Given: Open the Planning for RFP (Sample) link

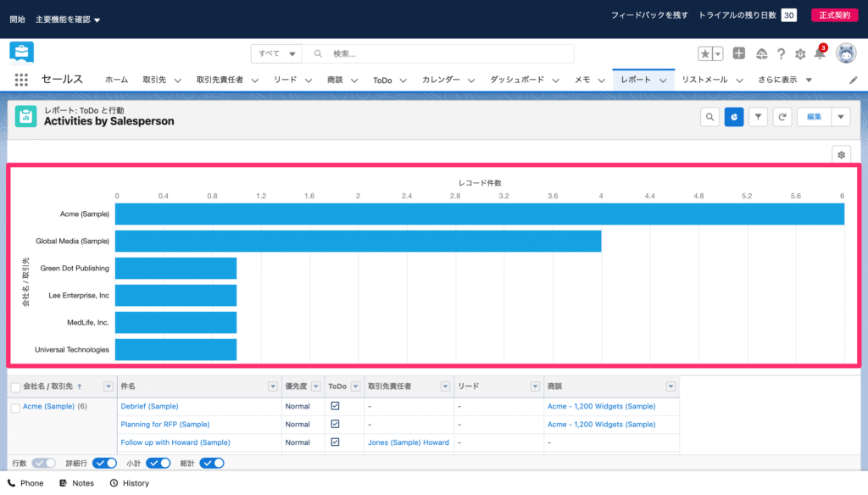Looking at the screenshot, I should click(165, 425).
